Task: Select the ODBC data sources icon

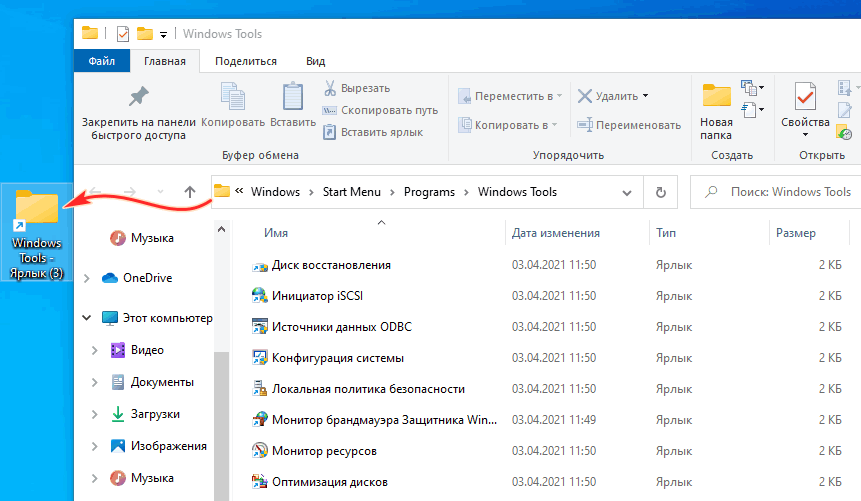Action: 259,327
